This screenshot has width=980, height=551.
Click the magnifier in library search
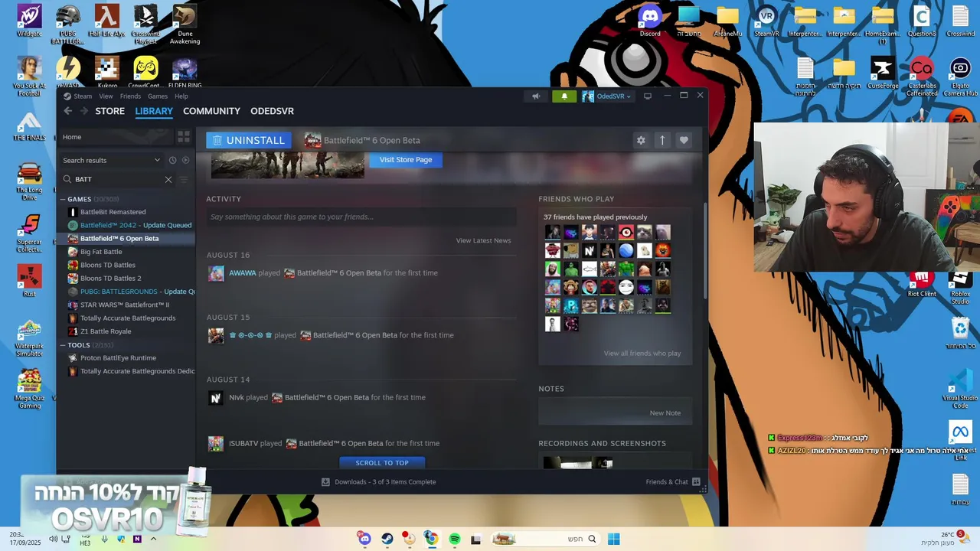[x=67, y=179]
